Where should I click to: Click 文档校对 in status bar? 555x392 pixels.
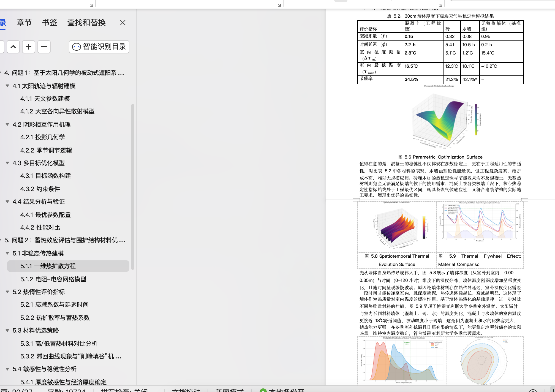click(186, 390)
